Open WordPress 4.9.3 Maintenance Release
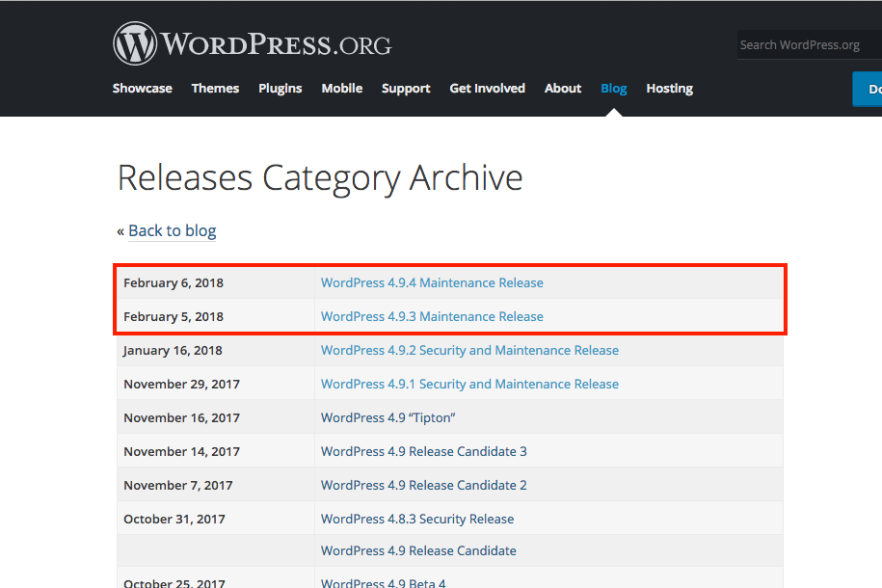This screenshot has width=882, height=588. [x=432, y=316]
